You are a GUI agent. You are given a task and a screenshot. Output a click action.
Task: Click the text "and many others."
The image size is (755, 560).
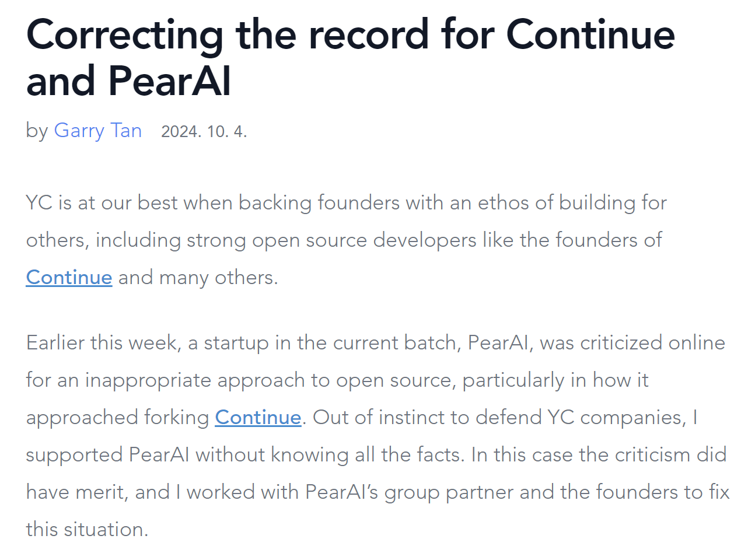198,277
